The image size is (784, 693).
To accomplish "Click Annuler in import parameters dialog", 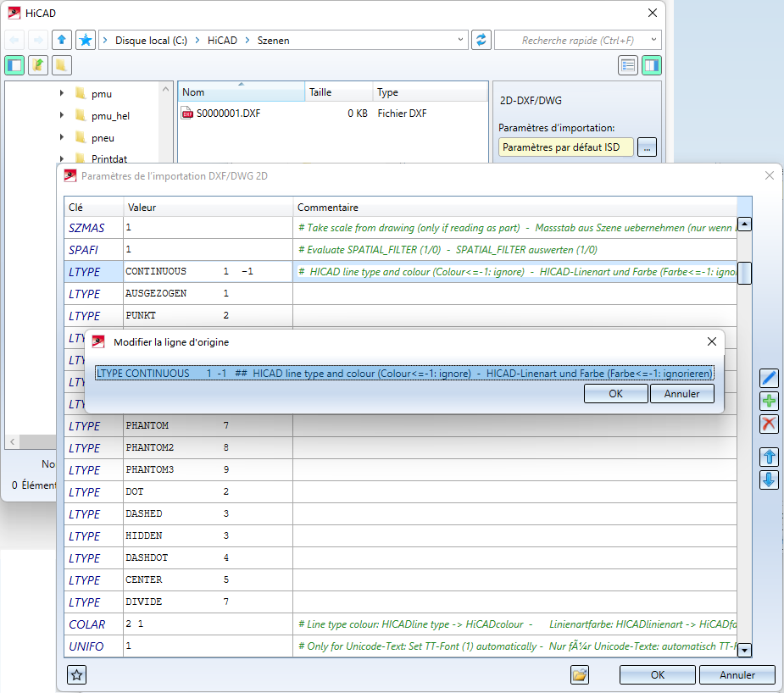I will (737, 675).
